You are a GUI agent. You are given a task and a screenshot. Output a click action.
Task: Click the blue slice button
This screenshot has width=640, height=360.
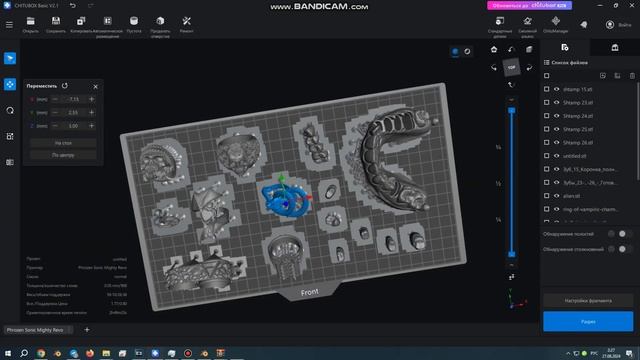[x=588, y=322]
